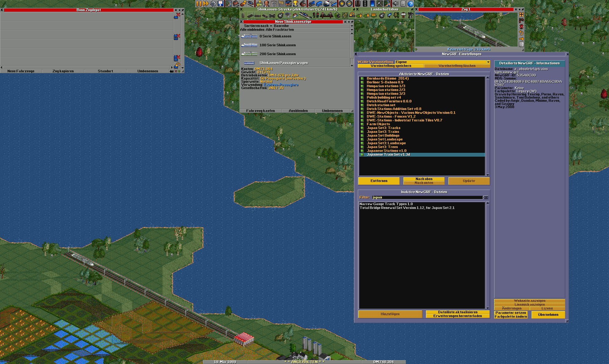Viewport: 609px width, 364px height.
Task: Click the Übernehmen button
Action: pos(548,315)
